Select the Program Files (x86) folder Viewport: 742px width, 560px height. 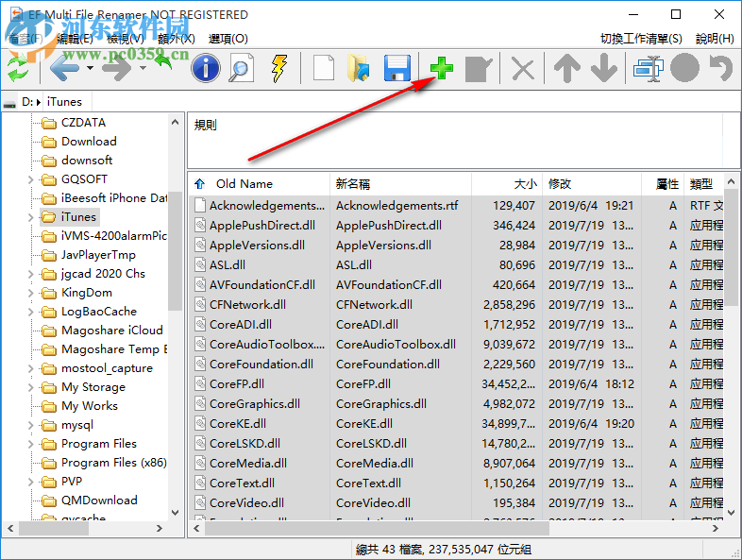tap(114, 463)
